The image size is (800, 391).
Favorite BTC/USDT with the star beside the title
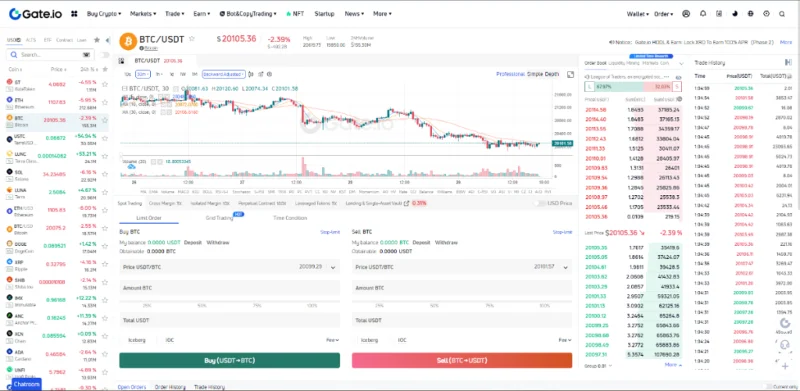pos(192,38)
